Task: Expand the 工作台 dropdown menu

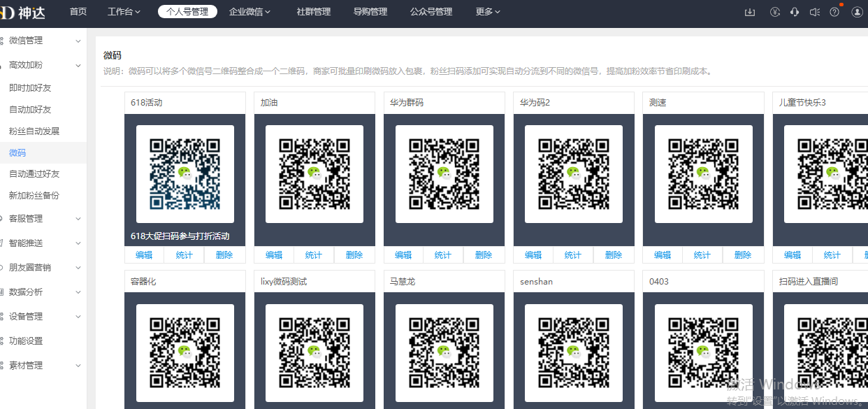Action: click(x=124, y=12)
